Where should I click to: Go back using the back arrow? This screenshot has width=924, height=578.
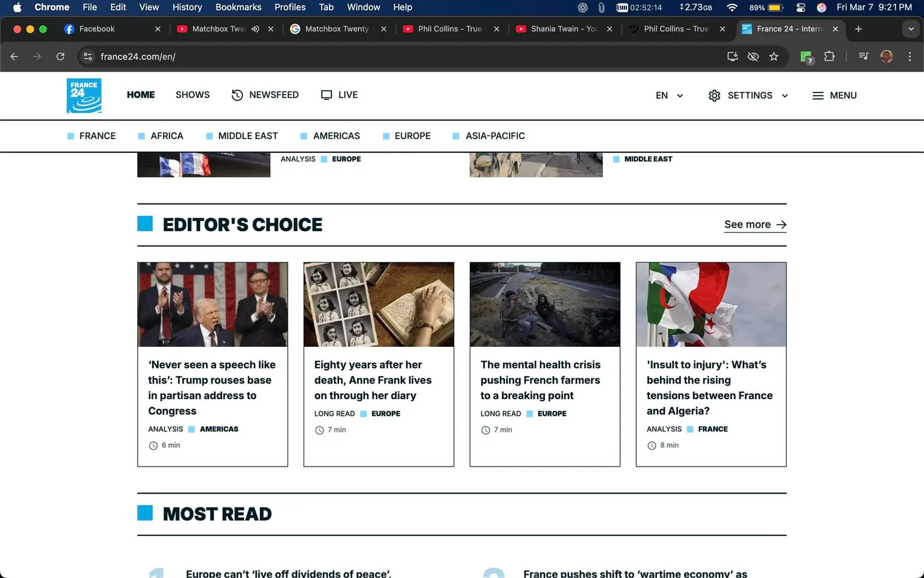[14, 56]
